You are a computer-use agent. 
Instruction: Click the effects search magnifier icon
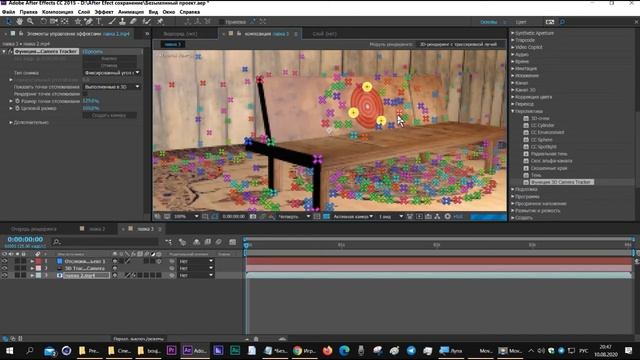coord(562,22)
